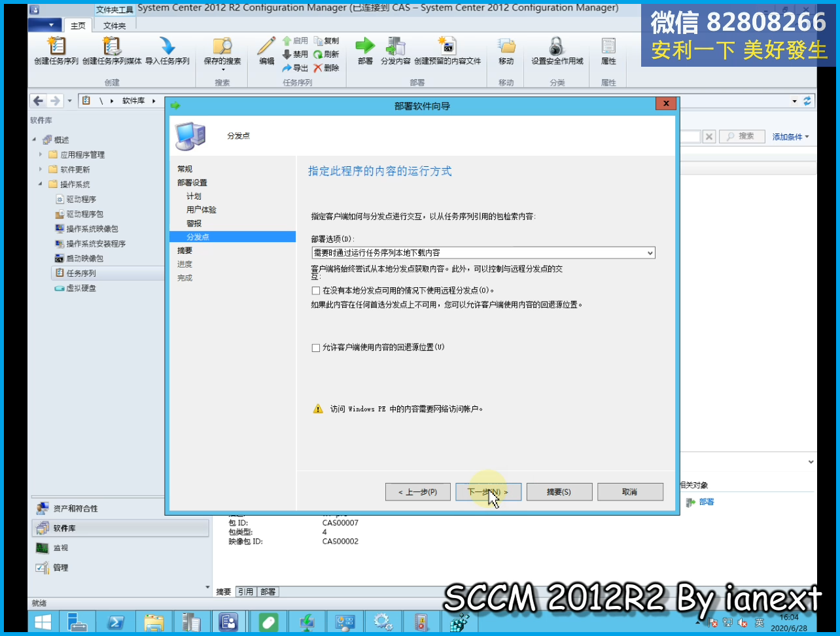Click the 搜索 button beside the search box

[x=741, y=136]
